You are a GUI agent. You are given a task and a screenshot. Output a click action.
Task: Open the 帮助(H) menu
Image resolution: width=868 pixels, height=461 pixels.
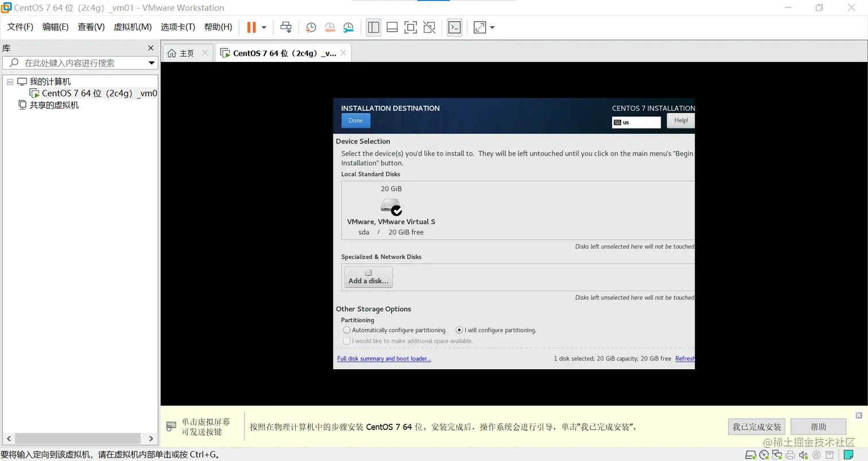(x=218, y=27)
